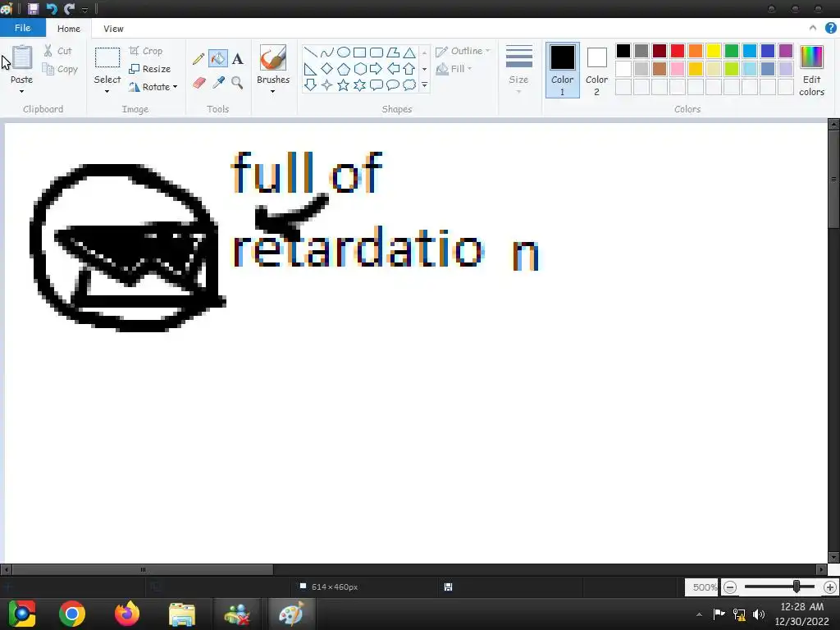Select the Fill with color bucket tool
The image size is (840, 630).
[x=218, y=58]
